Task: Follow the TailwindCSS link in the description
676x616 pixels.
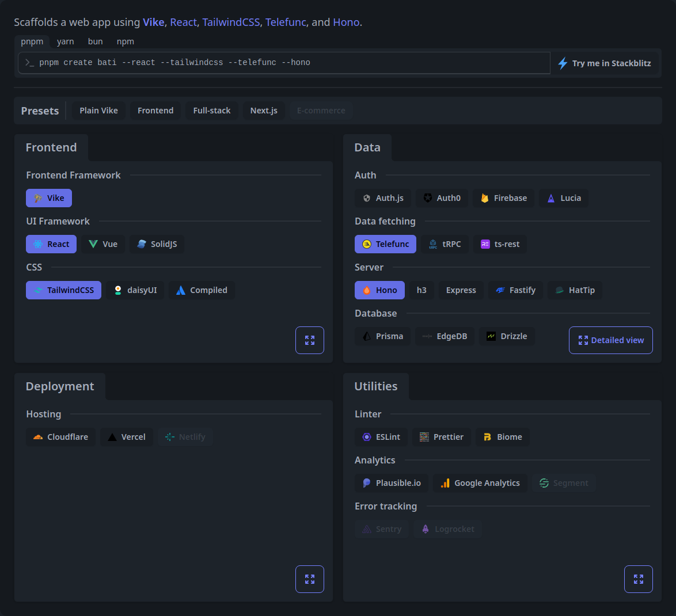Action: click(x=231, y=22)
